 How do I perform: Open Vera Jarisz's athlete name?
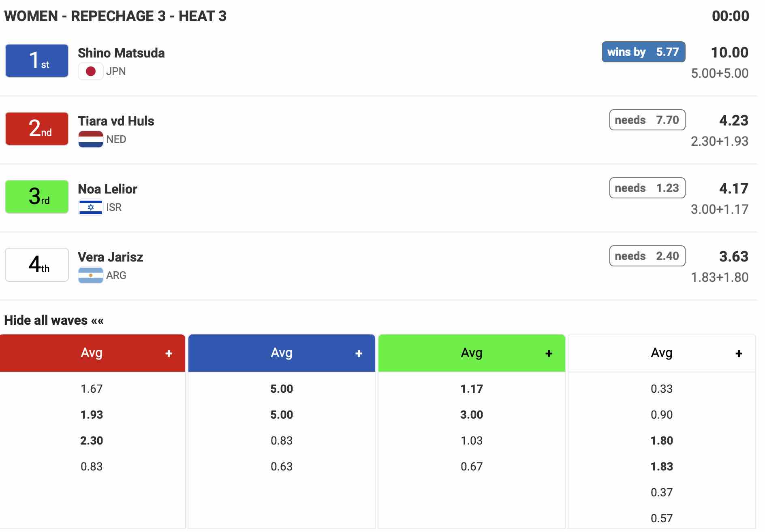[x=110, y=257]
